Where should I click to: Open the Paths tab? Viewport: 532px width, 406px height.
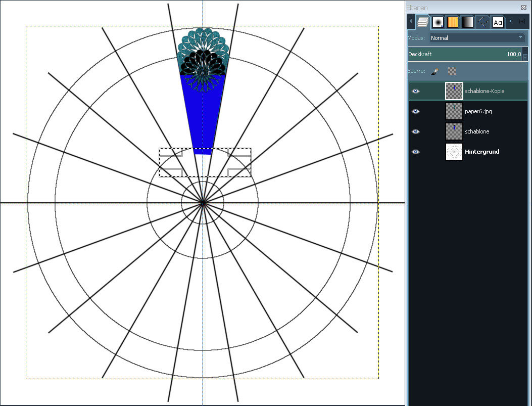tap(483, 22)
